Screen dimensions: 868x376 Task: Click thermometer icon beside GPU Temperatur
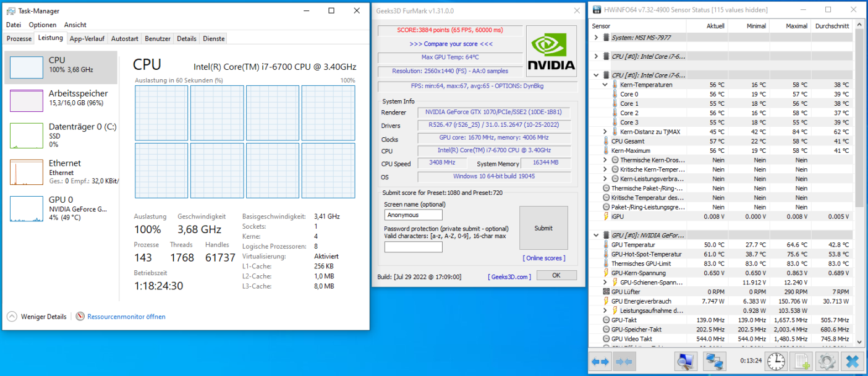[x=606, y=245]
